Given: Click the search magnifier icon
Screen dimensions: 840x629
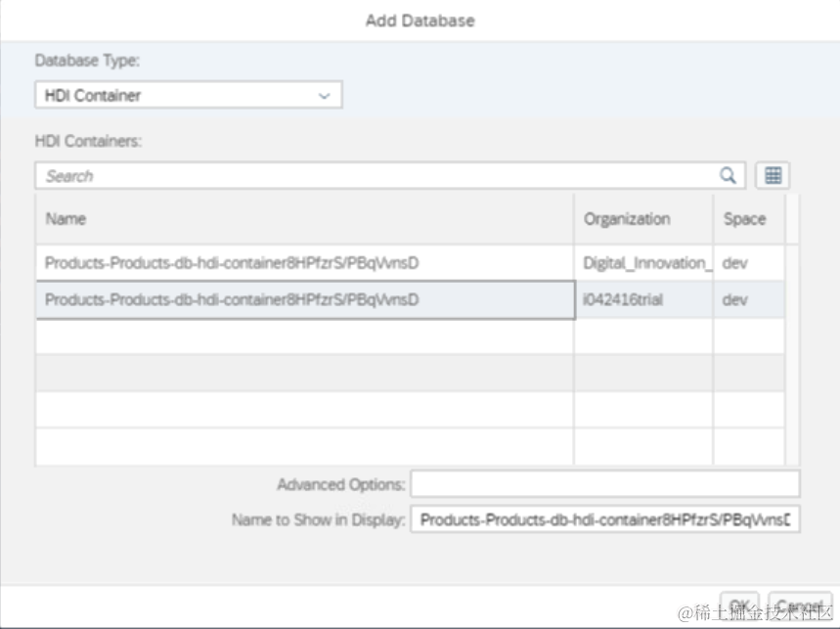Looking at the screenshot, I should 728,176.
